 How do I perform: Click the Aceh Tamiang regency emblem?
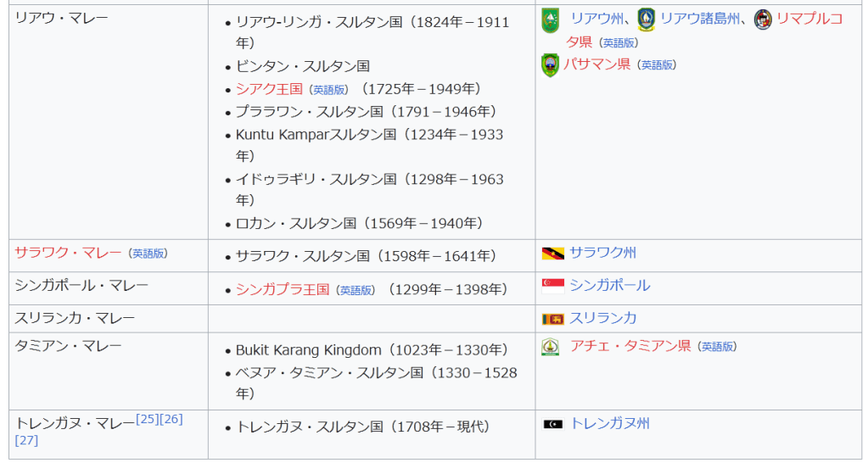[551, 347]
